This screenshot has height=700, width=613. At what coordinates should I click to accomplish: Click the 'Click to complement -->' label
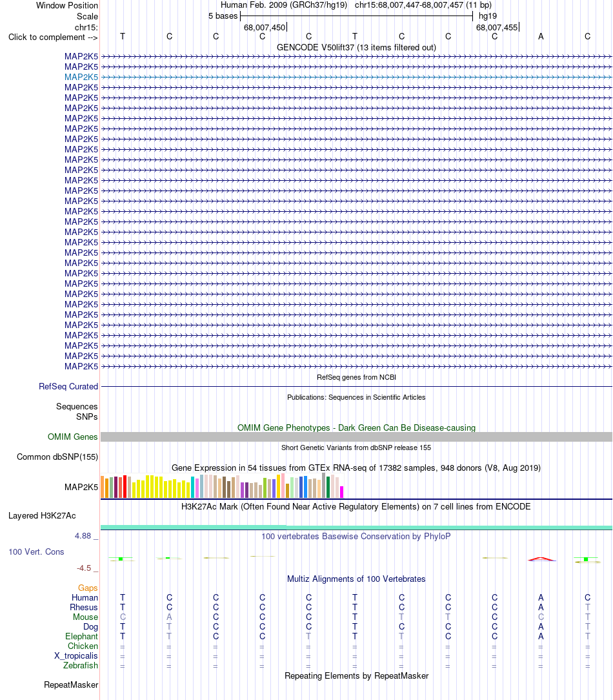(53, 37)
